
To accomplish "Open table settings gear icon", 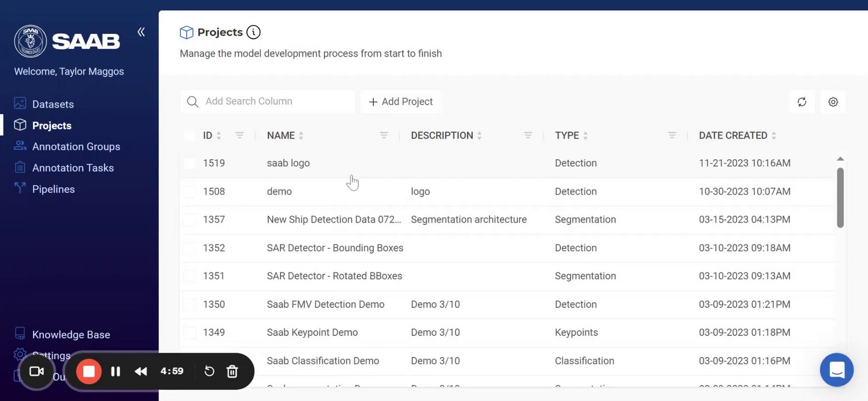I will pyautogui.click(x=833, y=102).
